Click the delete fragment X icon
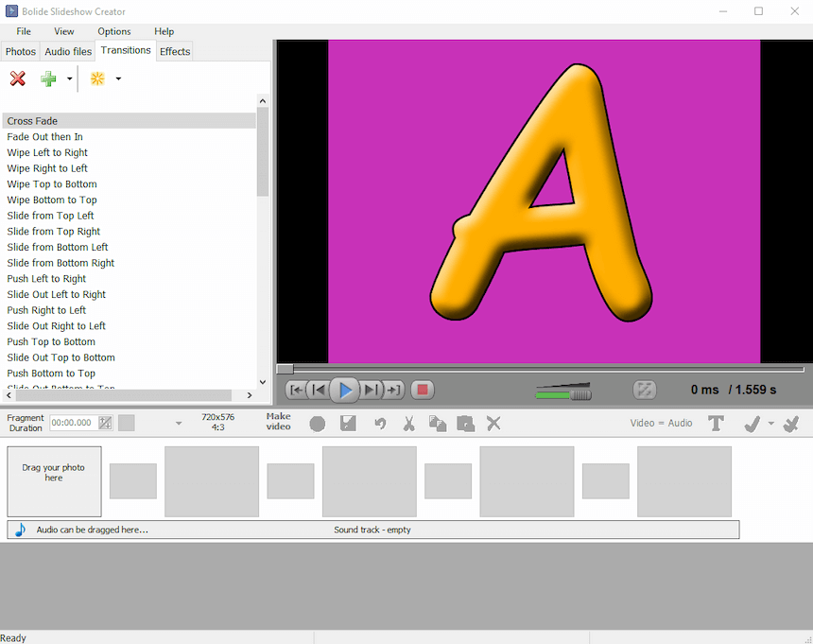This screenshot has width=813, height=644. point(493,423)
